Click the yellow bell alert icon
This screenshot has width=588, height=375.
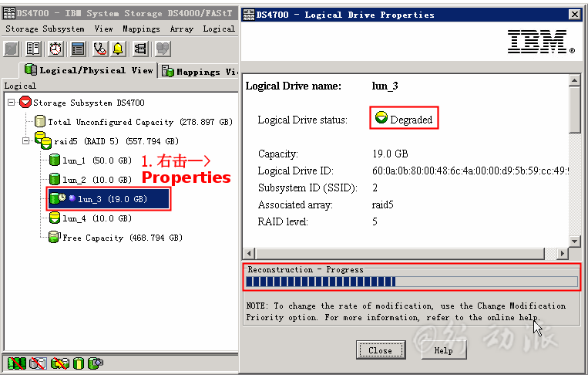click(x=118, y=49)
